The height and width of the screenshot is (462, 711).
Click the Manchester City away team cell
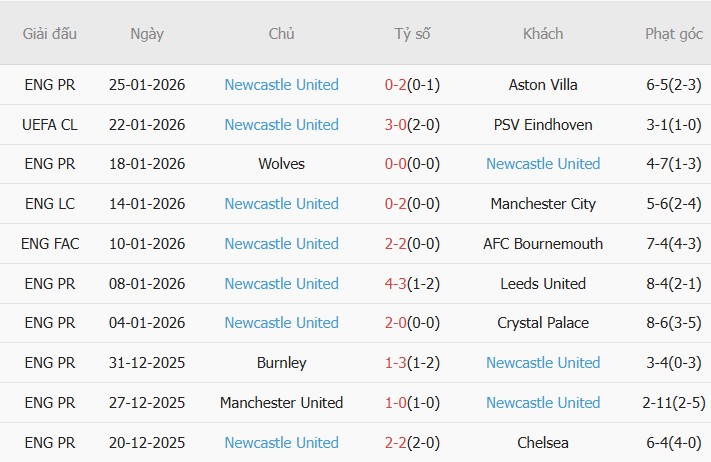click(543, 204)
